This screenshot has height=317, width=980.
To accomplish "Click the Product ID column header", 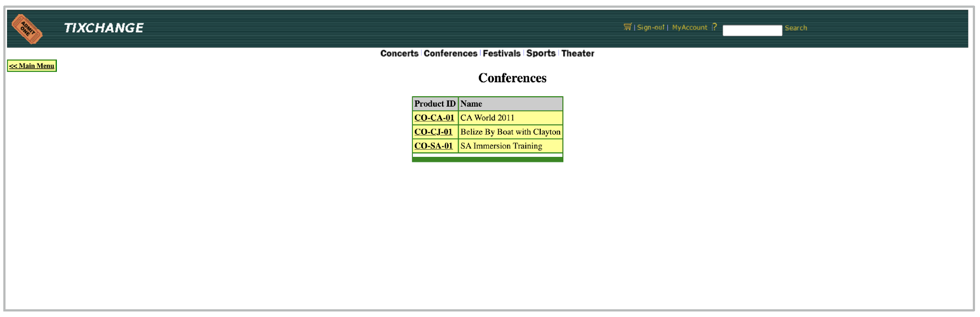I will [x=435, y=104].
